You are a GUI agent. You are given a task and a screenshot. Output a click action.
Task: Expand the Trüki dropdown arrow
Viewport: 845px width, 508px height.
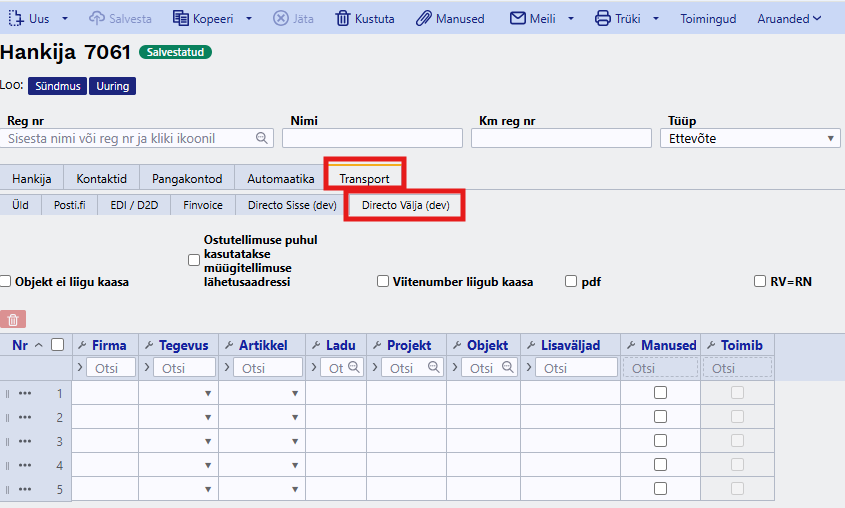coord(656,18)
